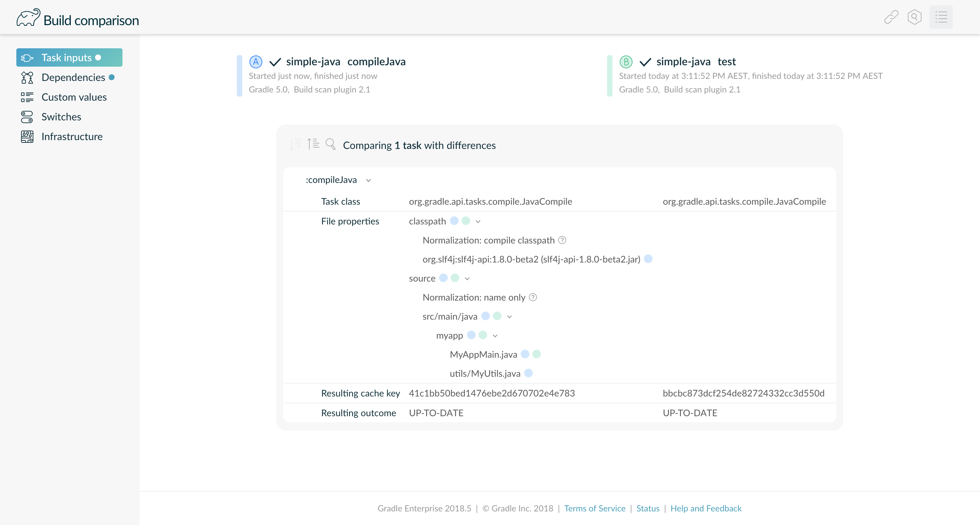The image size is (980, 525).
Task: Click blue build A dot next to utils/MyUtils.java
Action: (x=528, y=373)
